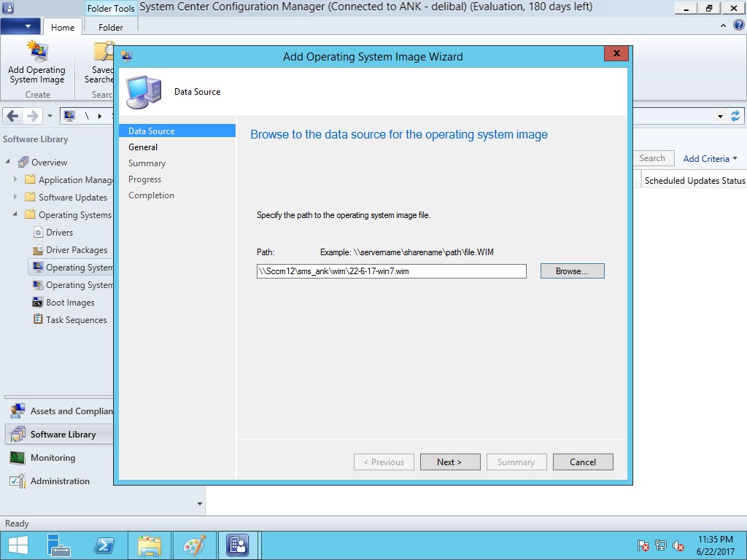Click the Windows Start button
Screen dimensions: 747x560
coord(18,545)
